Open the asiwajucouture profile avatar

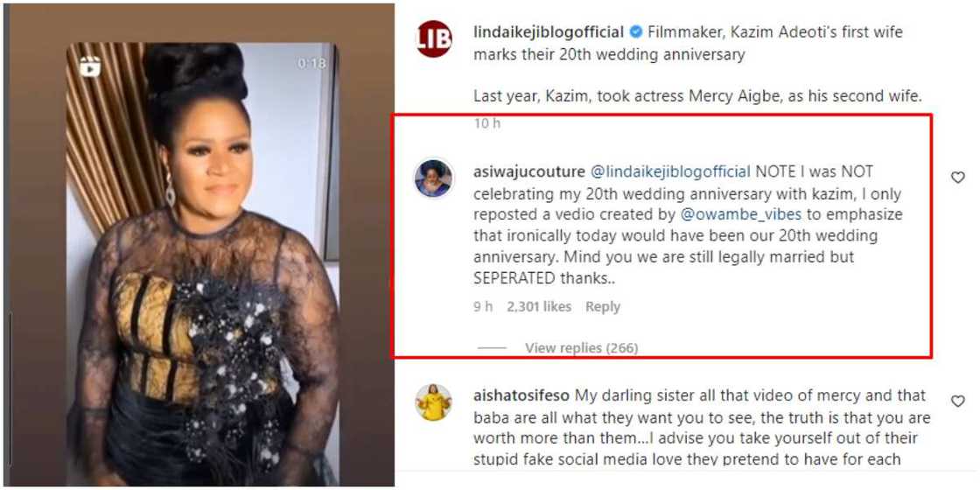pos(434,178)
